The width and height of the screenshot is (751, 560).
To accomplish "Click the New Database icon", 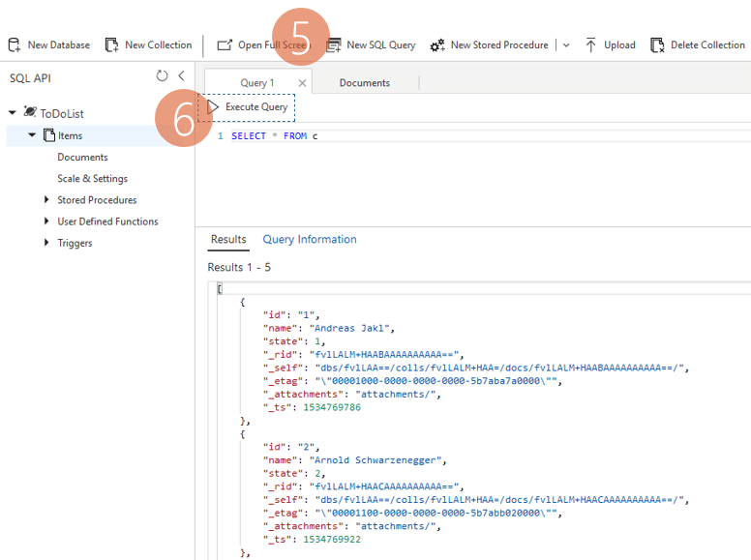I will [x=15, y=45].
